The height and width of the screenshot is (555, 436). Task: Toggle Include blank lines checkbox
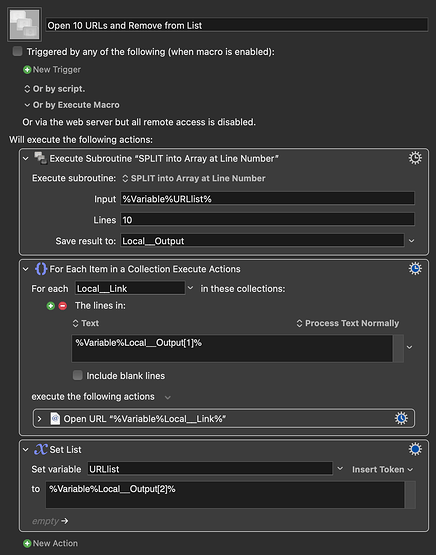[78, 375]
